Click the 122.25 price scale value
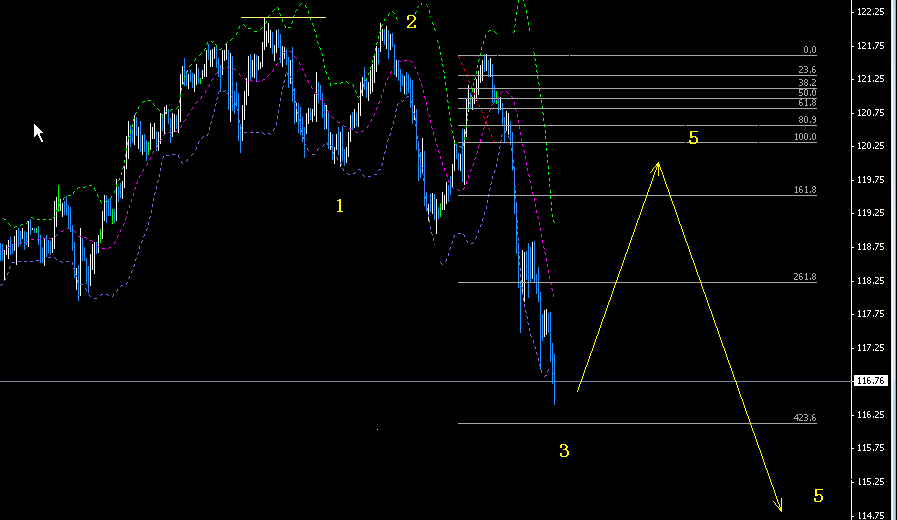This screenshot has width=897, height=520. coord(871,12)
